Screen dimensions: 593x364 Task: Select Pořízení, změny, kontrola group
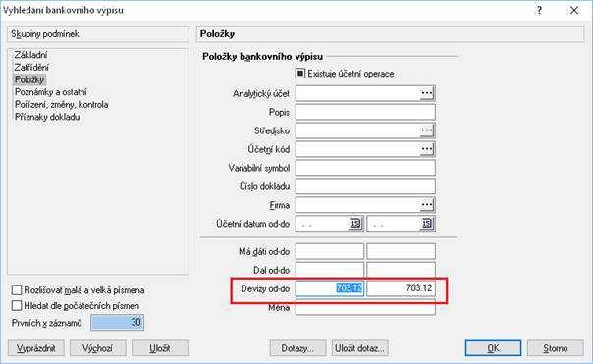tap(62, 105)
